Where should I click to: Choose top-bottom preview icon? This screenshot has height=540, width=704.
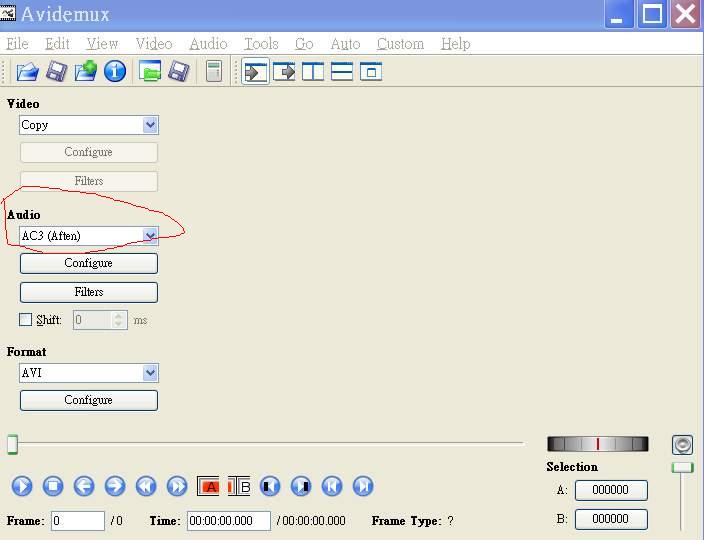(x=342, y=71)
